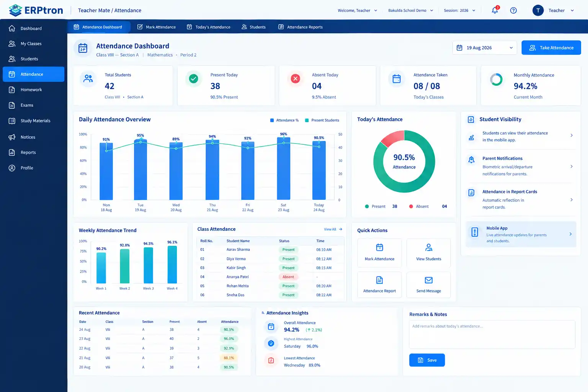
Task: Click the remarks text field
Action: [x=492, y=335]
